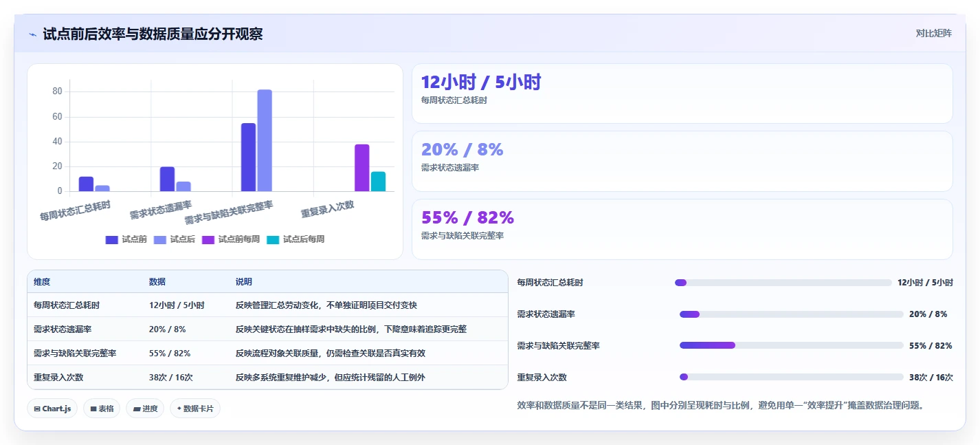The width and height of the screenshot is (980, 445).
Task: Click description 反映关键状态在抽样需求中缺失的比例
Action: click(351, 329)
